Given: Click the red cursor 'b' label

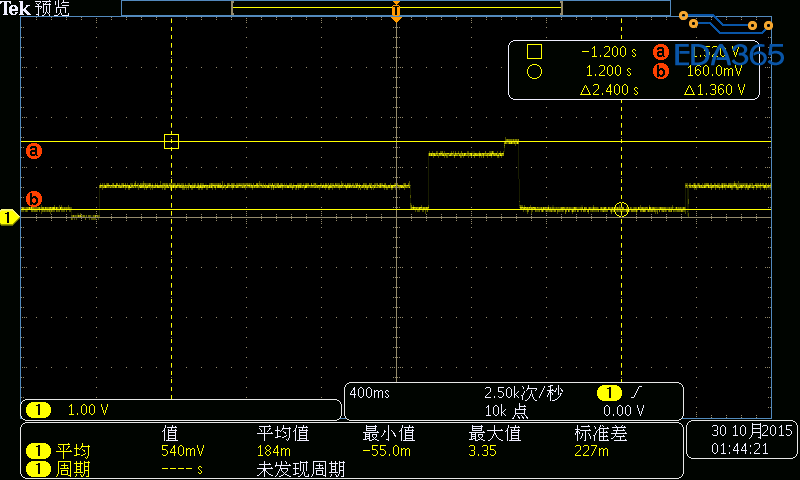Looking at the screenshot, I should click(x=34, y=199).
